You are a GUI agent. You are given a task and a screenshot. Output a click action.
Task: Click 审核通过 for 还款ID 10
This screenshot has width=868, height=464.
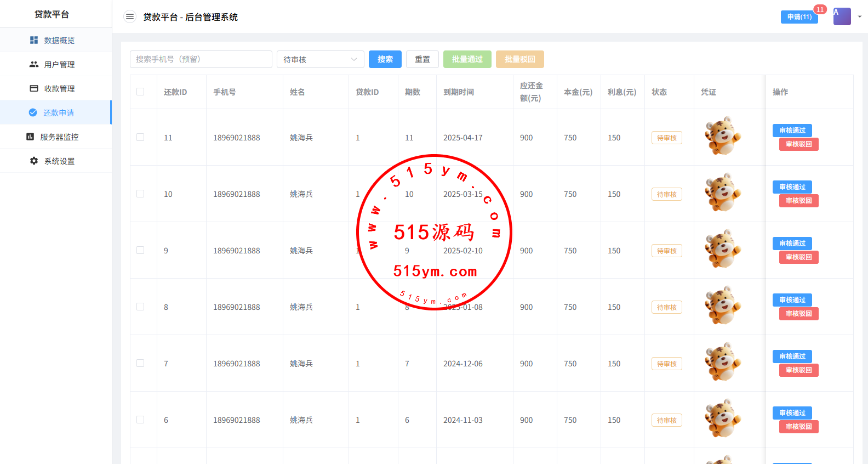(792, 187)
